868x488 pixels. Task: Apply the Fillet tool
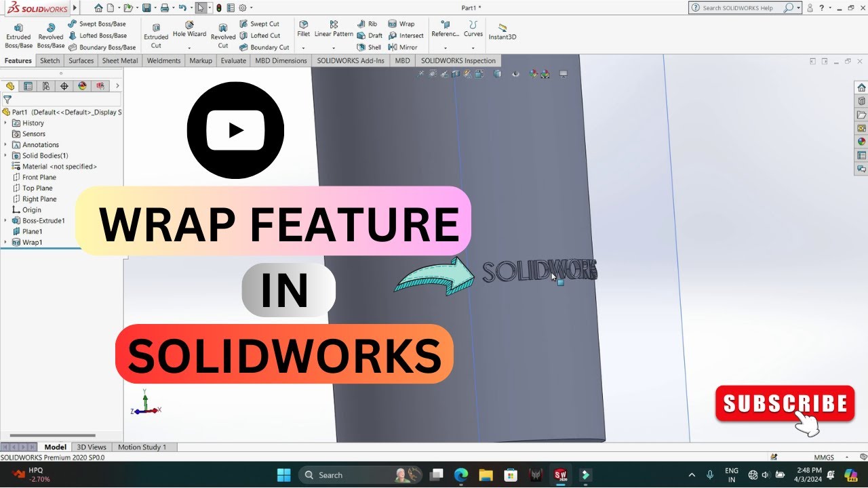[x=303, y=29]
